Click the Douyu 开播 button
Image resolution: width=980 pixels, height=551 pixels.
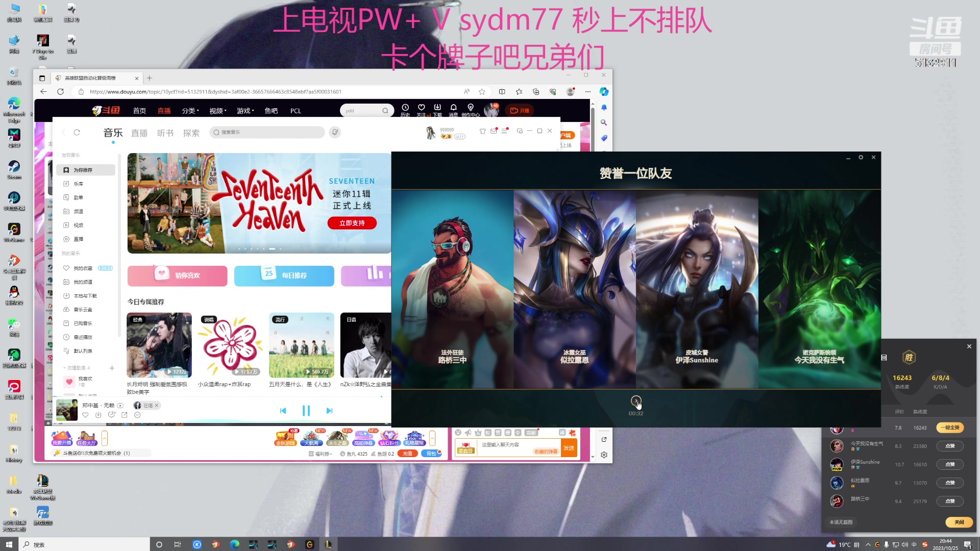click(x=520, y=110)
